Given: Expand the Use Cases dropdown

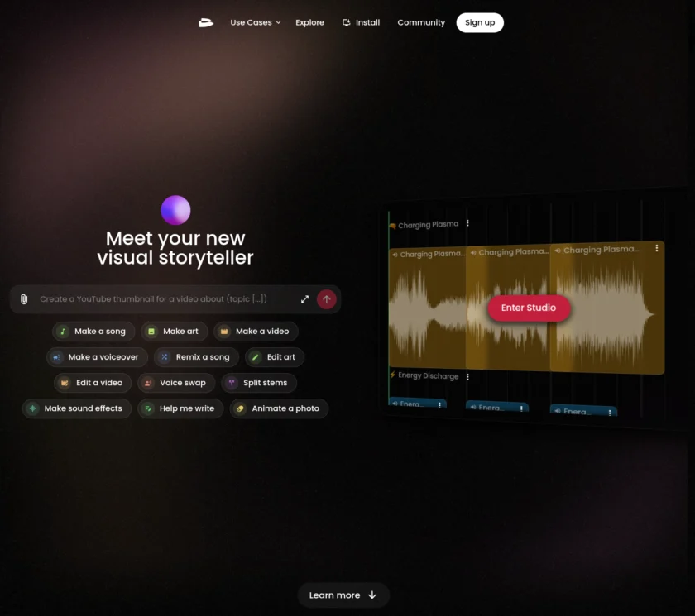Looking at the screenshot, I should [256, 22].
